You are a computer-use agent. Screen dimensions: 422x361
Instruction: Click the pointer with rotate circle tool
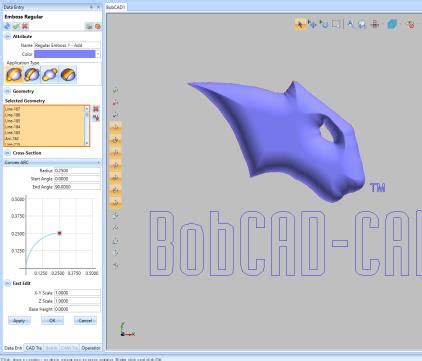pyautogui.click(x=324, y=24)
